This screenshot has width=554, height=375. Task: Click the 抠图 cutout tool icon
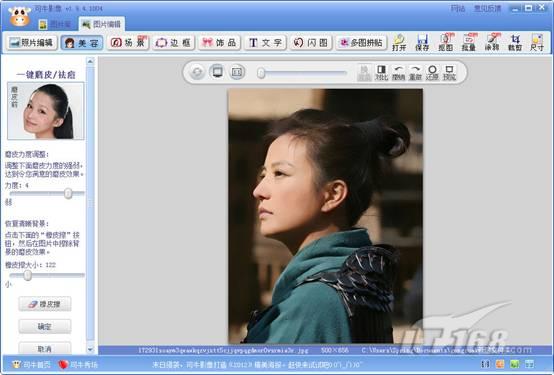click(x=446, y=43)
